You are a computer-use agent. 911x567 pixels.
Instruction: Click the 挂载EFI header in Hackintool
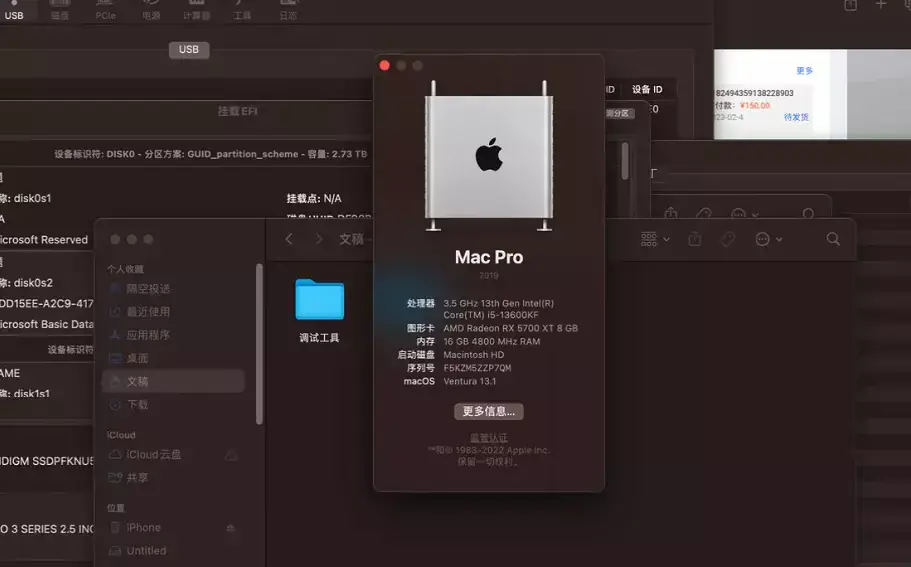237,111
